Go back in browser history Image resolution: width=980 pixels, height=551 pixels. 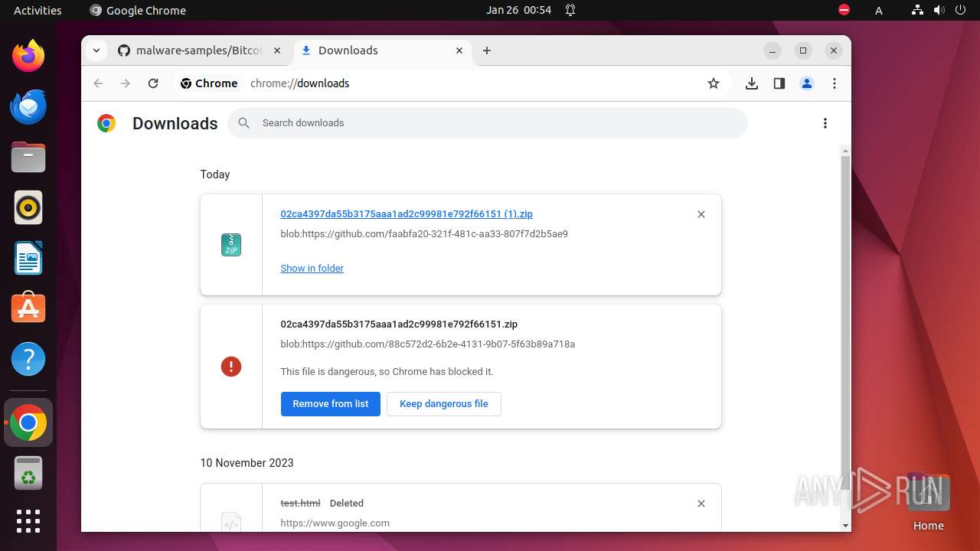coord(98,83)
